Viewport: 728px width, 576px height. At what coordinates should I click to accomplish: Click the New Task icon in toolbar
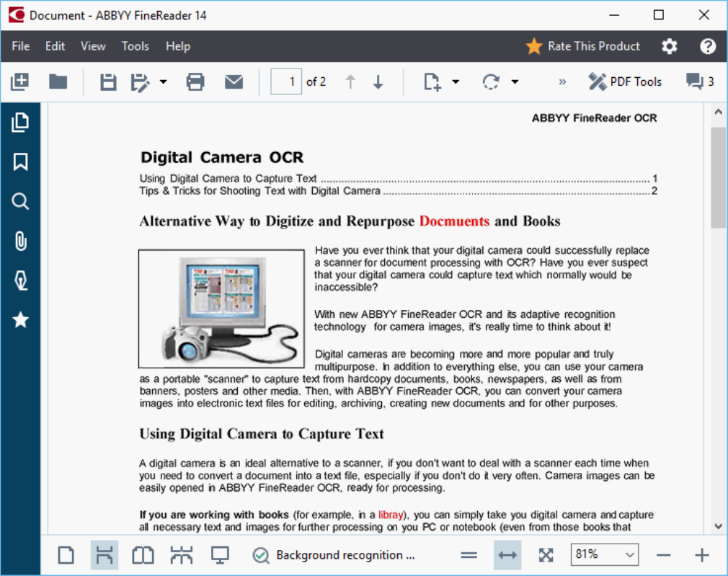pos(20,81)
